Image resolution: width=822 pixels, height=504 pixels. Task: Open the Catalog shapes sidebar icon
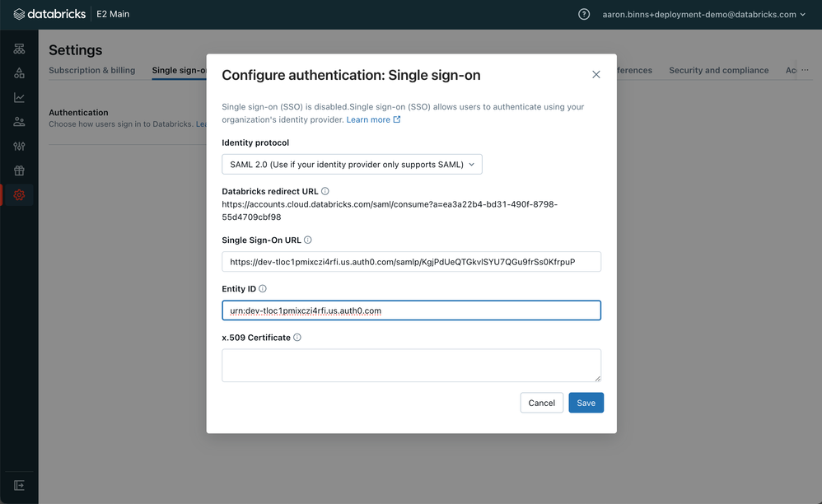(19, 73)
